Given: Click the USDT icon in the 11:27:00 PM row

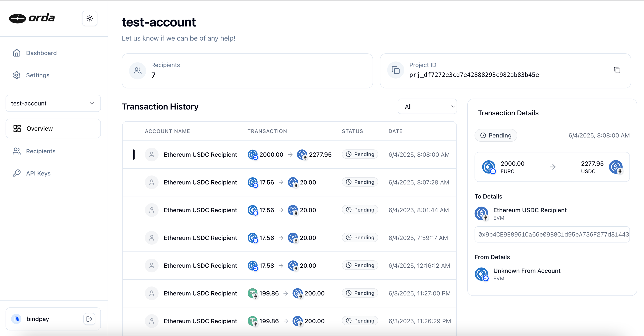Looking at the screenshot, I should pos(253,293).
